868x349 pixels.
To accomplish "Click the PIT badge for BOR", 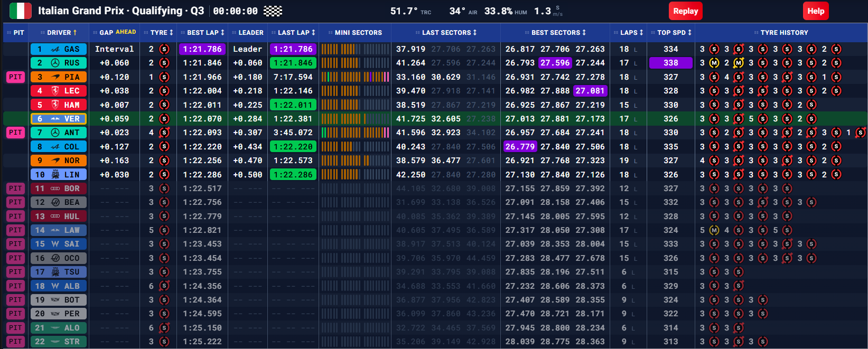I will (15, 188).
